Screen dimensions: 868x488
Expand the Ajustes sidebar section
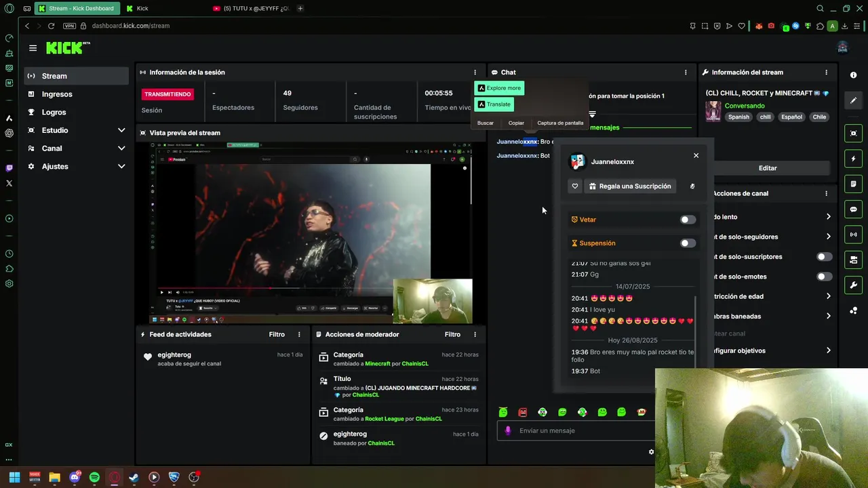(x=121, y=167)
